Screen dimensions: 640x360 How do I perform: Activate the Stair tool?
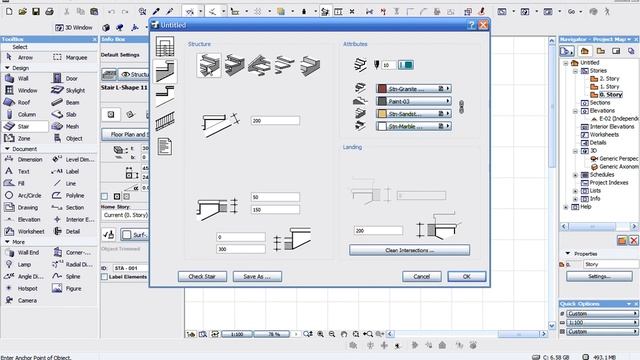pos(24,127)
